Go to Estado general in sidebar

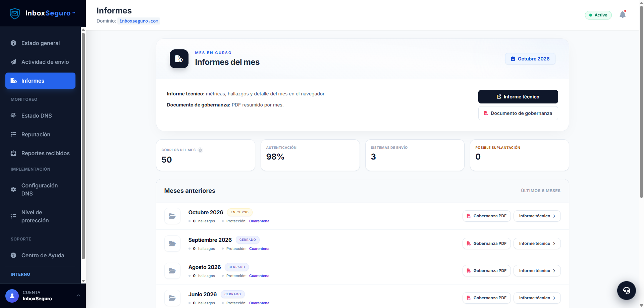point(40,43)
